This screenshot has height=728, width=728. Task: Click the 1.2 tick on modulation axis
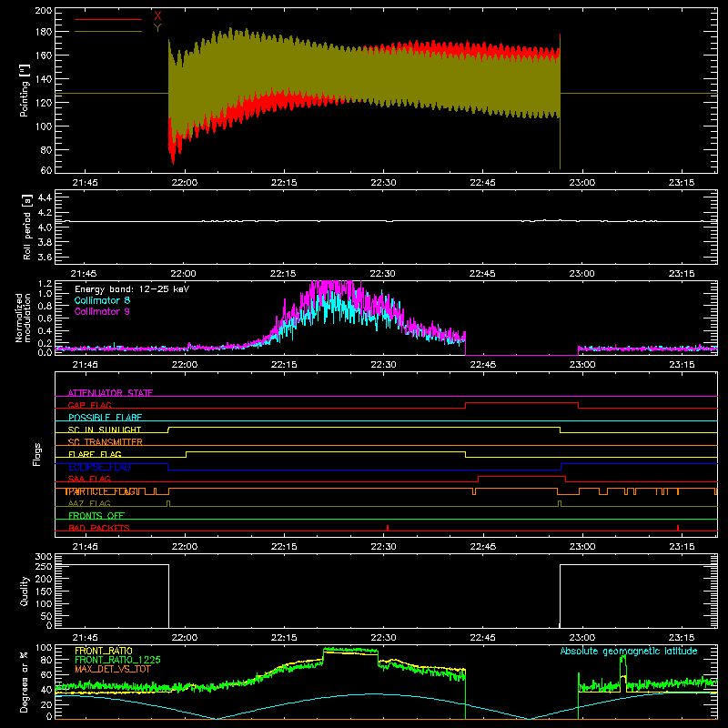(x=45, y=284)
